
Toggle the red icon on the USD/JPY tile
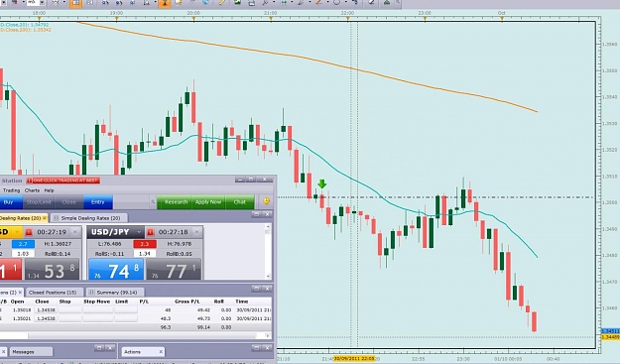pyautogui.click(x=150, y=232)
